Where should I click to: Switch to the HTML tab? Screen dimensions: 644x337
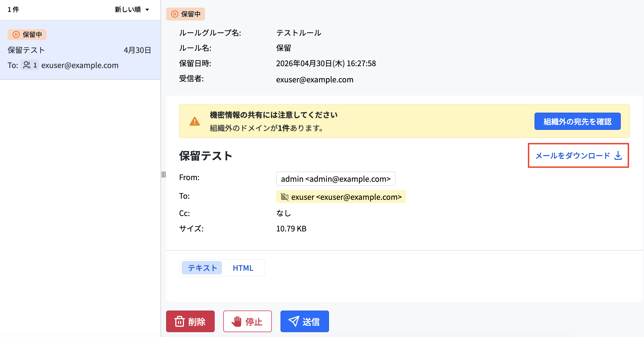coord(243,268)
